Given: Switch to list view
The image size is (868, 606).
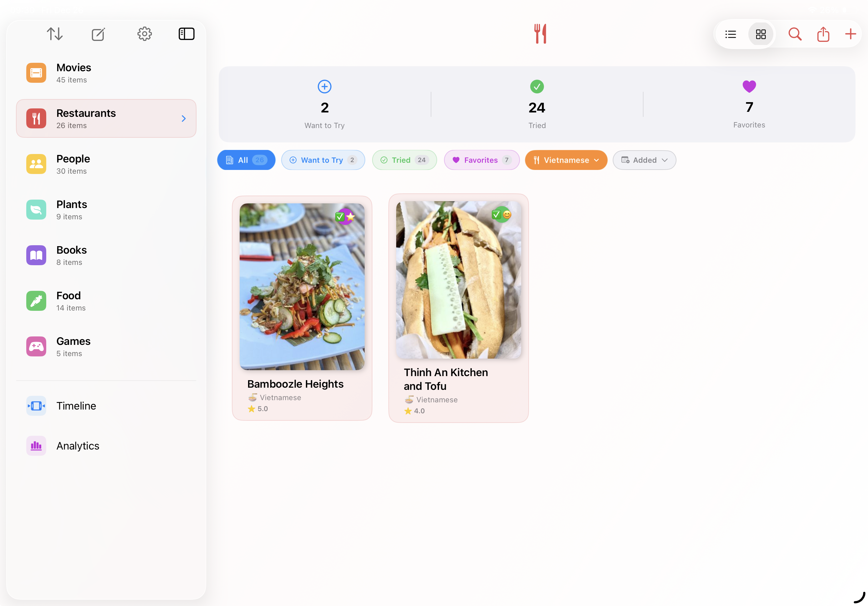Looking at the screenshot, I should (x=731, y=34).
